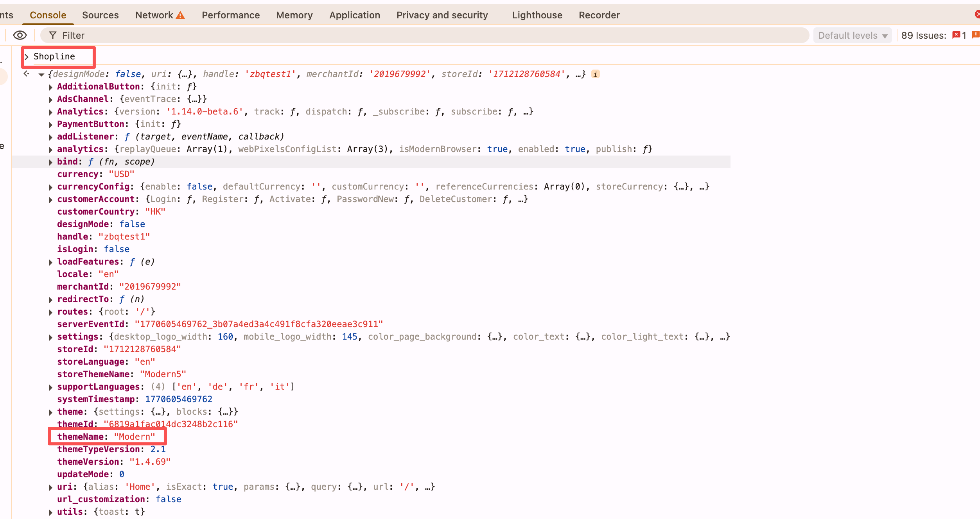This screenshot has height=519, width=980.
Task: Click the red issues error flag icon
Action: [956, 35]
